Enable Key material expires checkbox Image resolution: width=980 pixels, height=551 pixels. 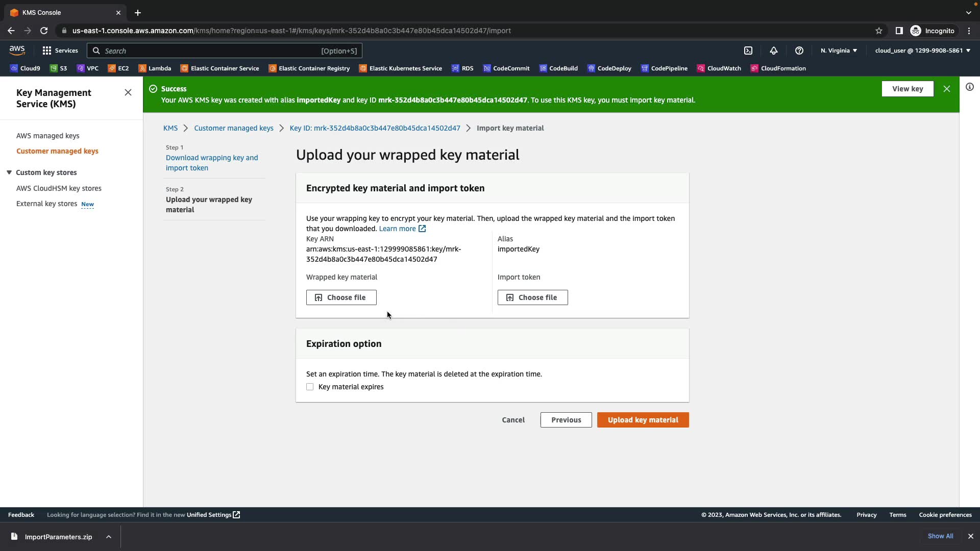(x=310, y=387)
